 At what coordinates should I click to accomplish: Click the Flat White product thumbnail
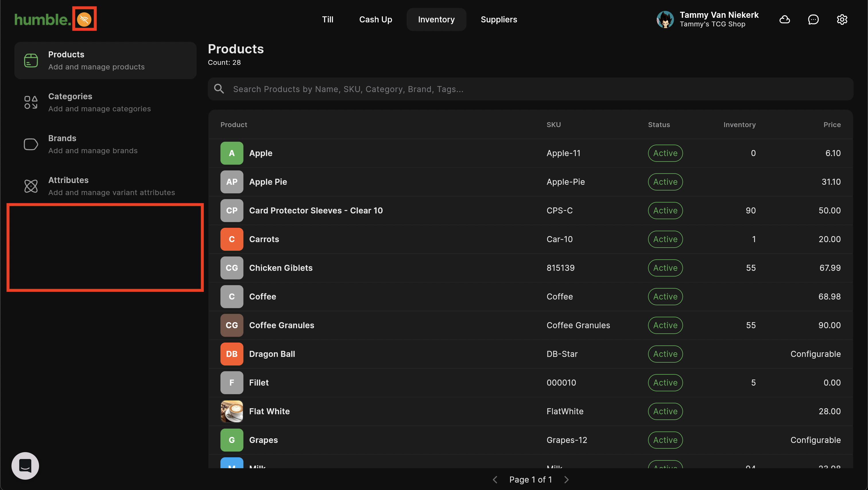pos(232,411)
